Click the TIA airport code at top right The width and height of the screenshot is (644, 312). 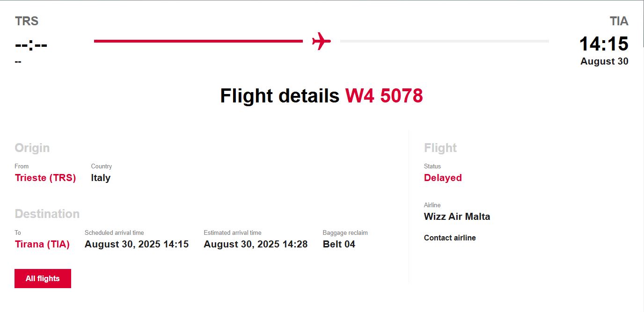(619, 21)
